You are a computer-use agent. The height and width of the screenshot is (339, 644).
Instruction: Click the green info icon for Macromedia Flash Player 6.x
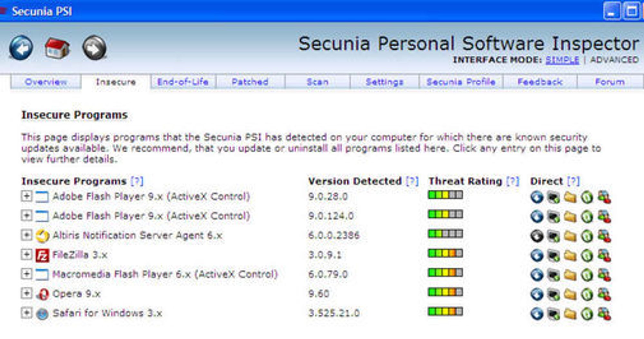click(x=587, y=275)
